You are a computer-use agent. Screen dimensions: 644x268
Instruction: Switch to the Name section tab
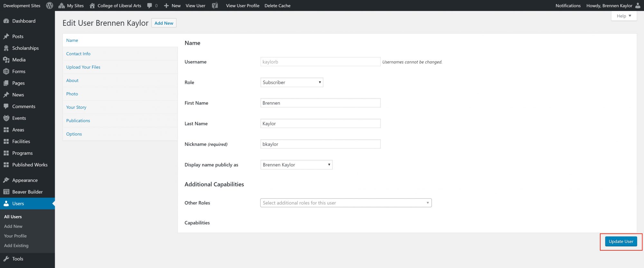click(120, 40)
